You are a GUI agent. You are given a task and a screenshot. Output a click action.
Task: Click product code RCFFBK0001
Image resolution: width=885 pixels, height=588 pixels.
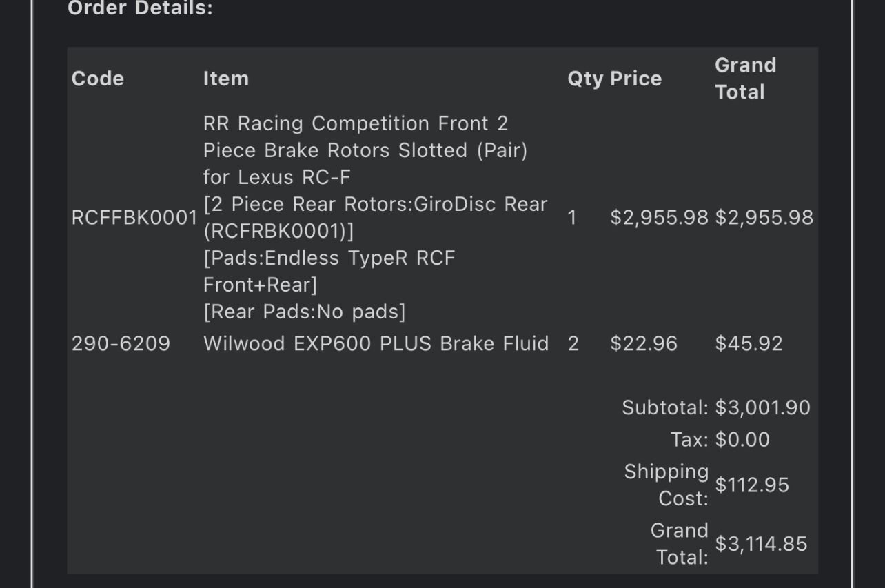coord(134,218)
